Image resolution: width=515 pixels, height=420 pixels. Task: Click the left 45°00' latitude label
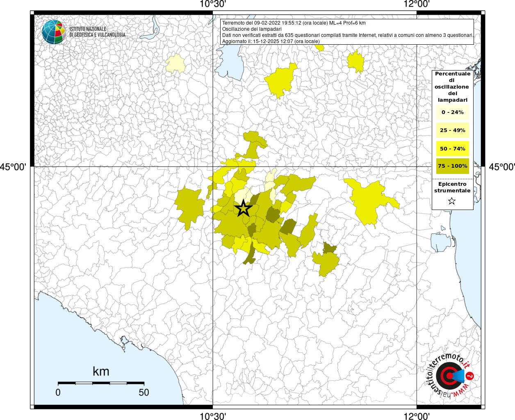13,167
